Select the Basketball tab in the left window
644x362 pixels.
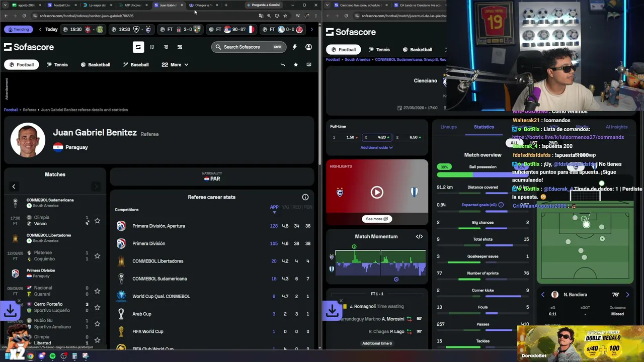[x=95, y=64]
